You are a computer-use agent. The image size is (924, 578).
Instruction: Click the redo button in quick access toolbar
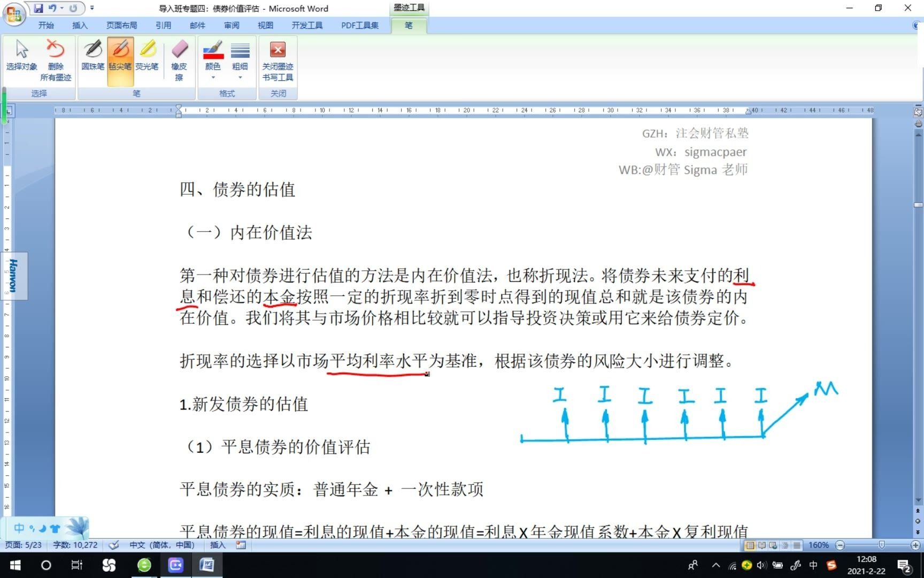pos(73,8)
